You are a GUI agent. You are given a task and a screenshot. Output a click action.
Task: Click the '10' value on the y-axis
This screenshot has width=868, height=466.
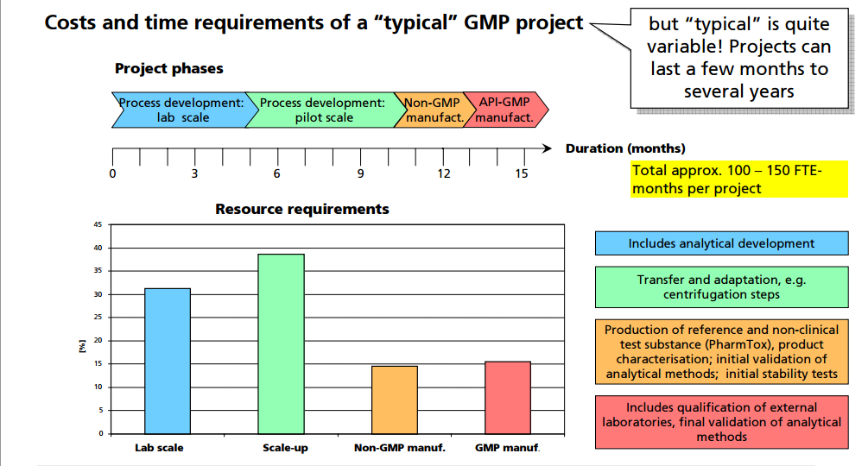pos(98,387)
